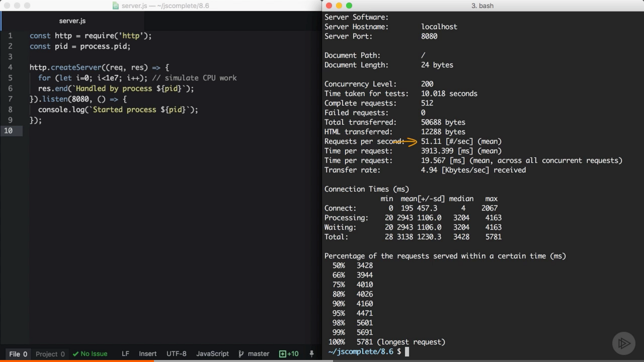
Task: Open the UTF-8 encoding selector
Action: (176, 354)
